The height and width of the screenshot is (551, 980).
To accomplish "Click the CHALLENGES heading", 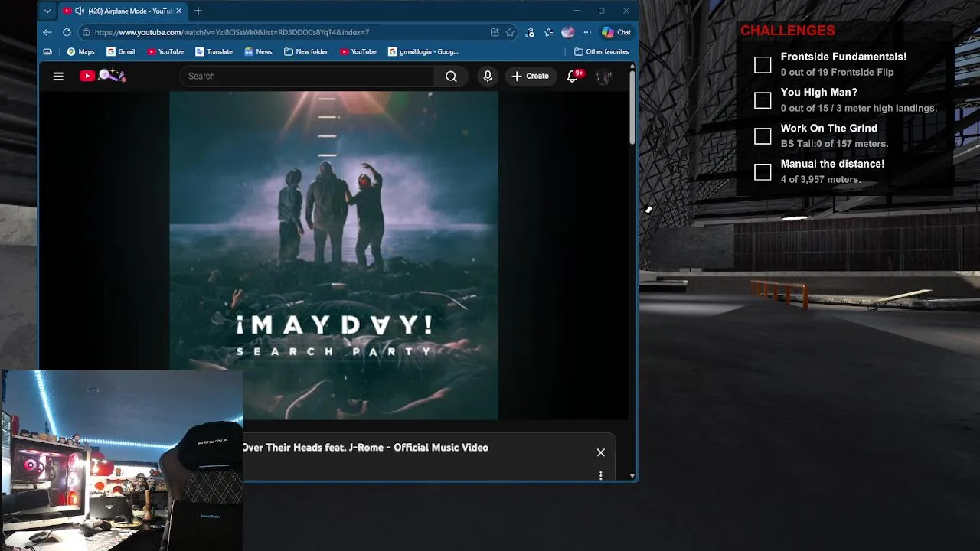I will coord(787,31).
